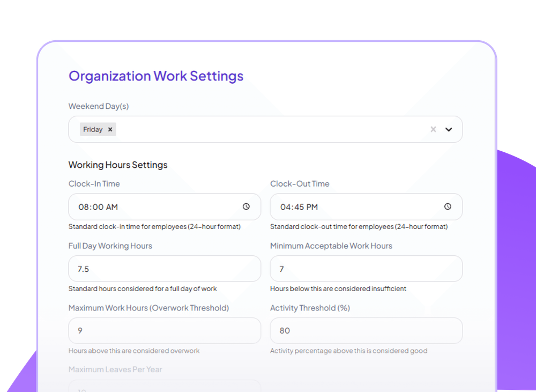Click the Weekend Day(s) label
The image size is (536, 392).
pyautogui.click(x=99, y=106)
